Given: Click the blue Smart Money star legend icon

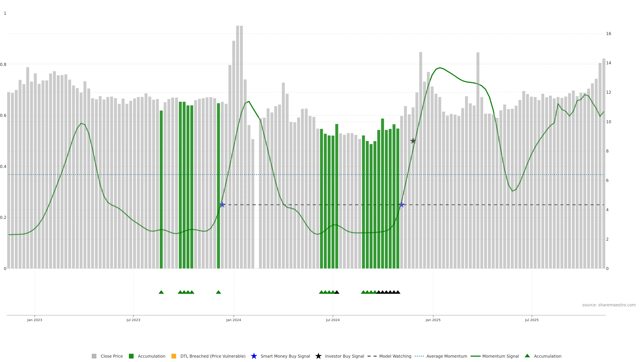Looking at the screenshot, I should coord(254,356).
